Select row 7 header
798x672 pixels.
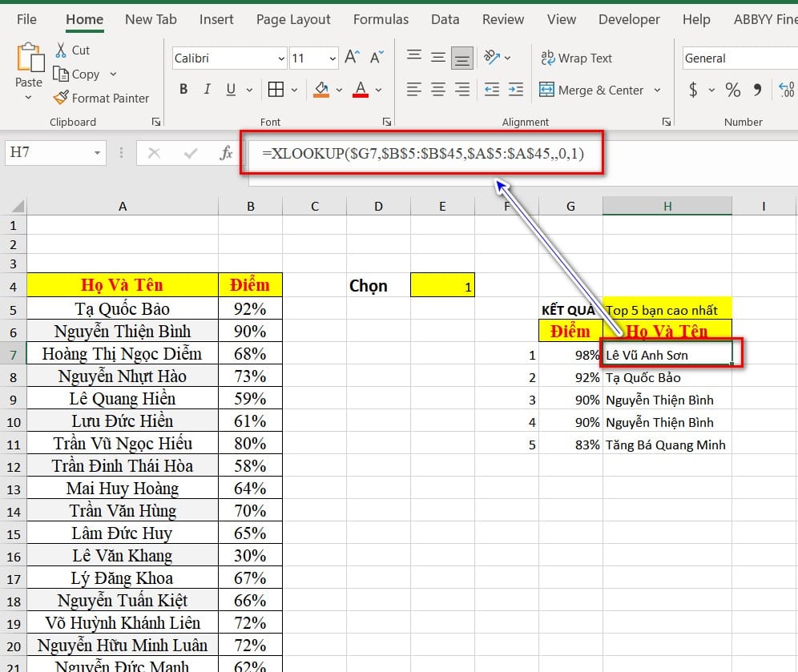tap(14, 354)
